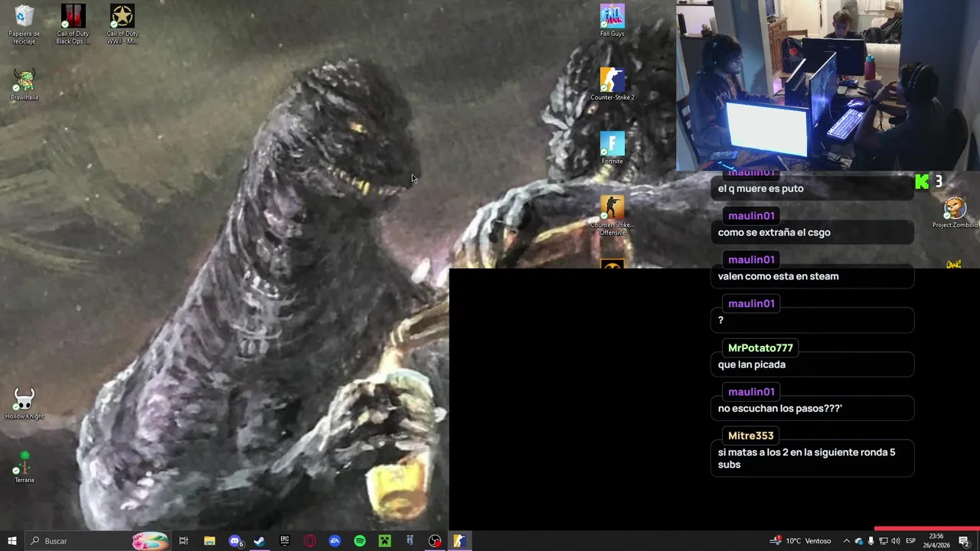
Task: Select the Terraria desktop icon
Action: 24,467
